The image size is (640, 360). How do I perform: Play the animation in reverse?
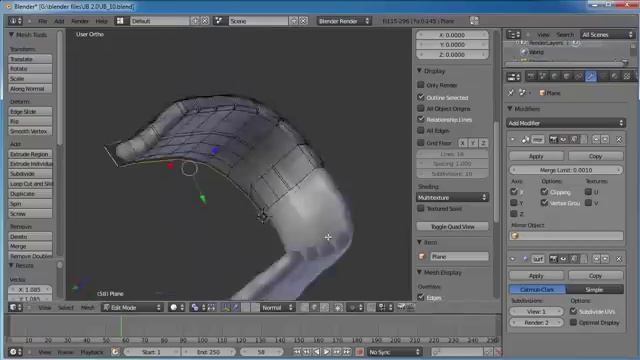[x=317, y=352]
